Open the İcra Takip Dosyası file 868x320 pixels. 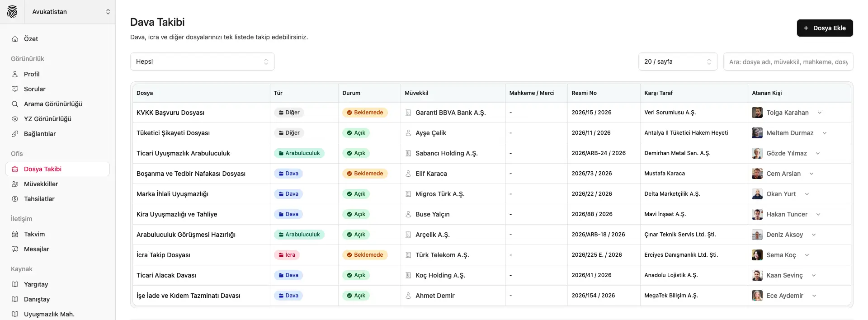(x=163, y=255)
